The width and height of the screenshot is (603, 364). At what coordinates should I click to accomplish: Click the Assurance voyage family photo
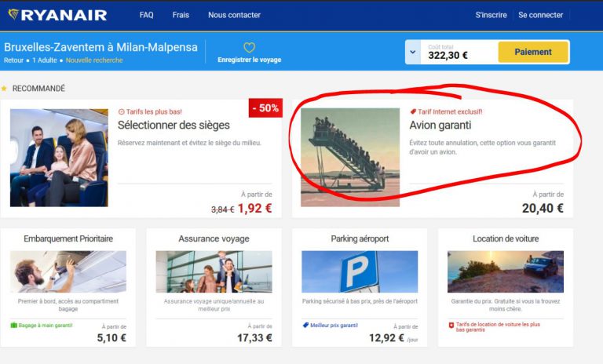214,271
